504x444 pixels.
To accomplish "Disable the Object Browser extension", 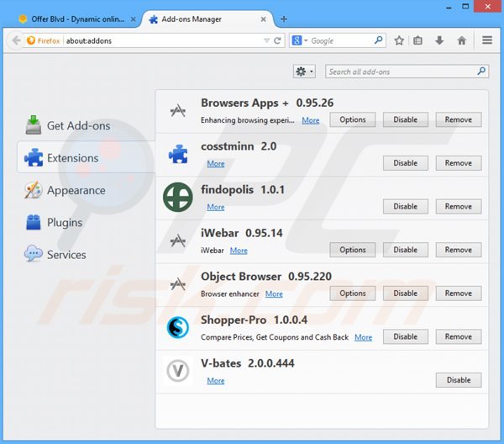I will click(x=406, y=293).
